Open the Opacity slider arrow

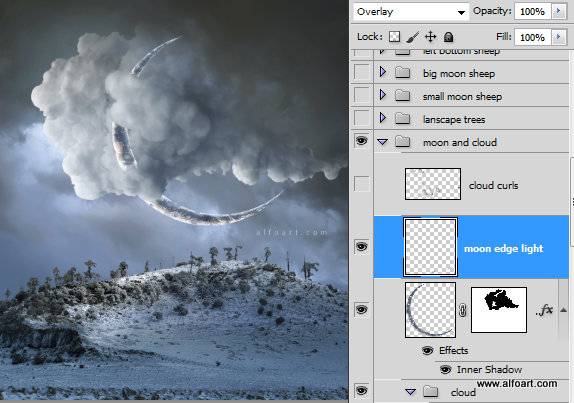pyautogui.click(x=559, y=11)
